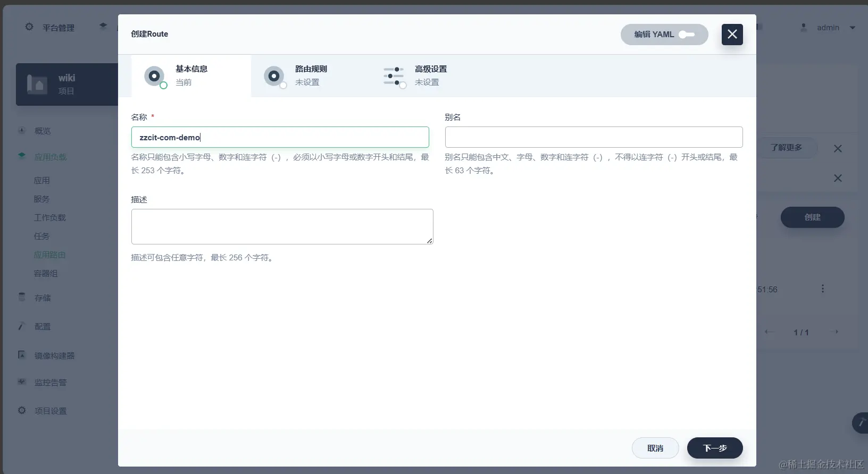This screenshot has height=474, width=868.
Task: Open the admin user dropdown arrow
Action: [853, 28]
